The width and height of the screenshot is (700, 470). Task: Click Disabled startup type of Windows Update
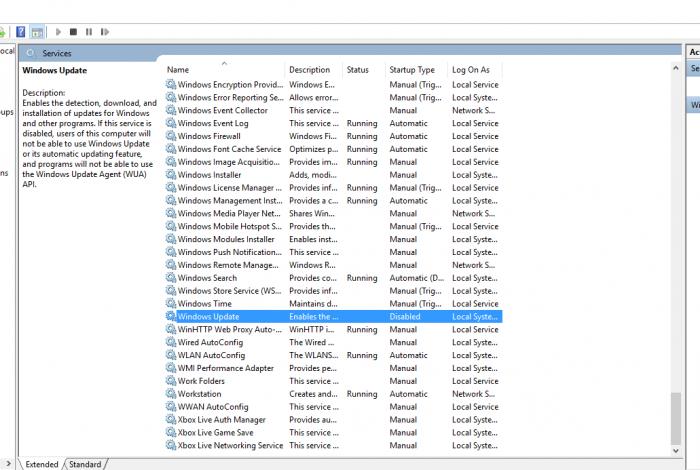[405, 316]
